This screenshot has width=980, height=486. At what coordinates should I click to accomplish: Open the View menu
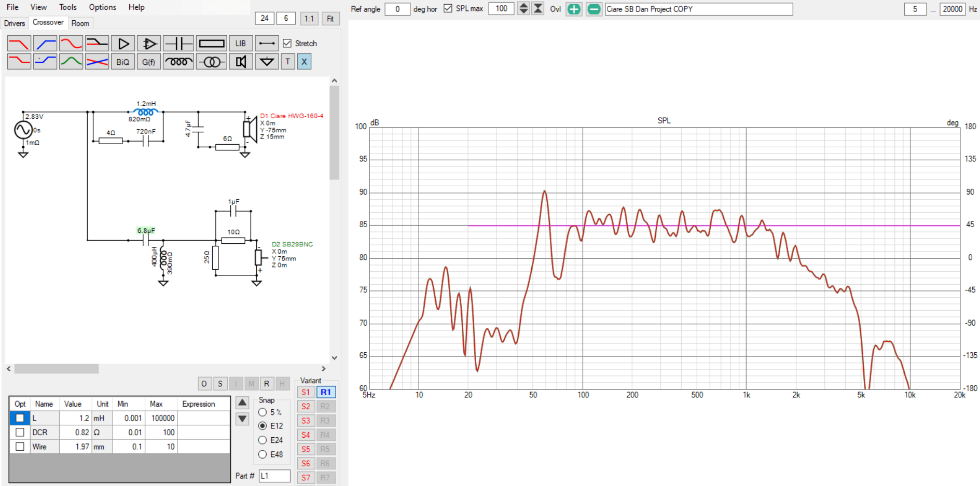coord(38,7)
